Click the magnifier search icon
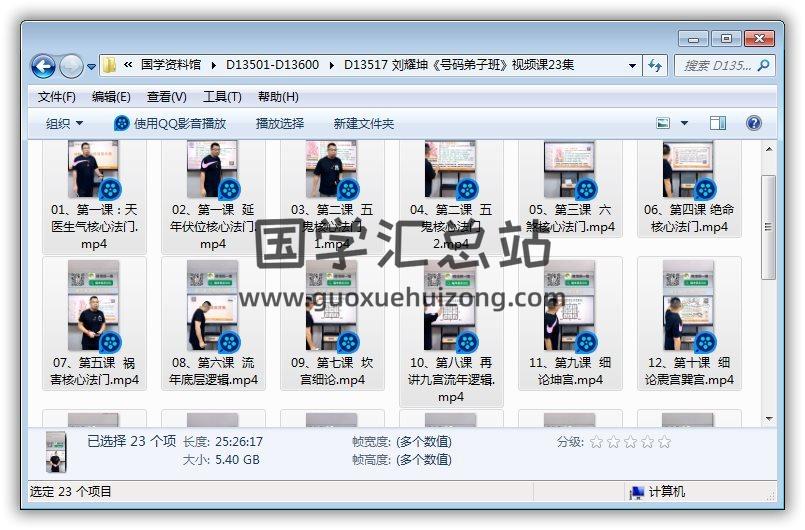The image size is (805, 530). (x=763, y=66)
